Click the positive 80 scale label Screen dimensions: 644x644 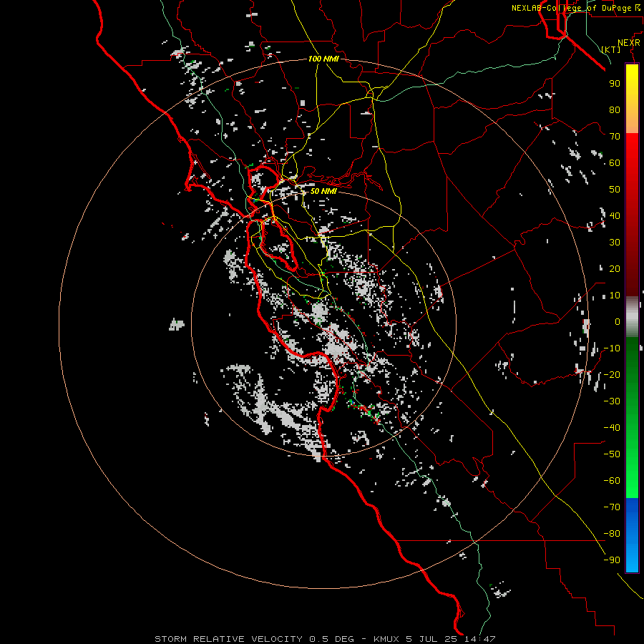pos(615,110)
